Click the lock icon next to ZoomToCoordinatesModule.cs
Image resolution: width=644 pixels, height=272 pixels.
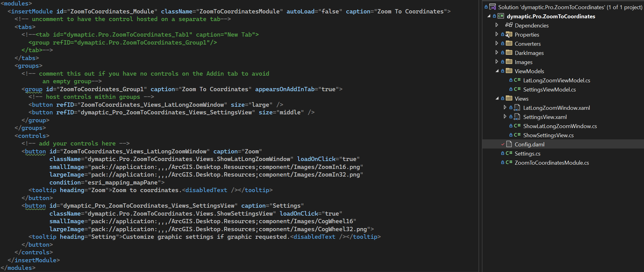(x=503, y=163)
